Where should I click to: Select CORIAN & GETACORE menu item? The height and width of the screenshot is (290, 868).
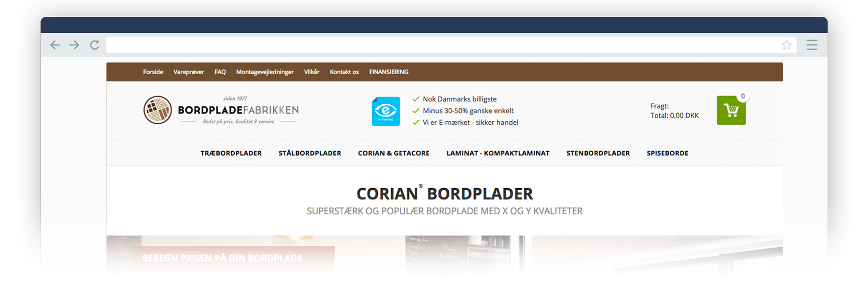(394, 153)
